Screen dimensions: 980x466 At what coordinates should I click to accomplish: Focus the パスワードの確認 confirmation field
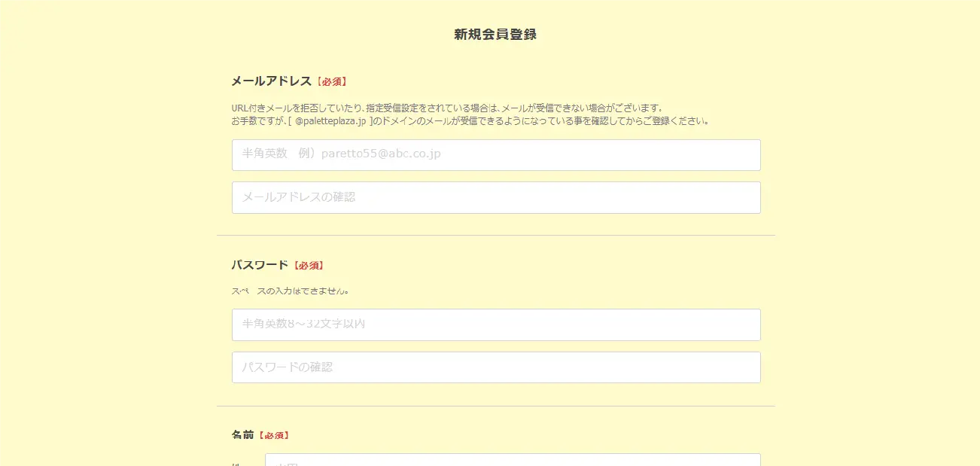[495, 367]
